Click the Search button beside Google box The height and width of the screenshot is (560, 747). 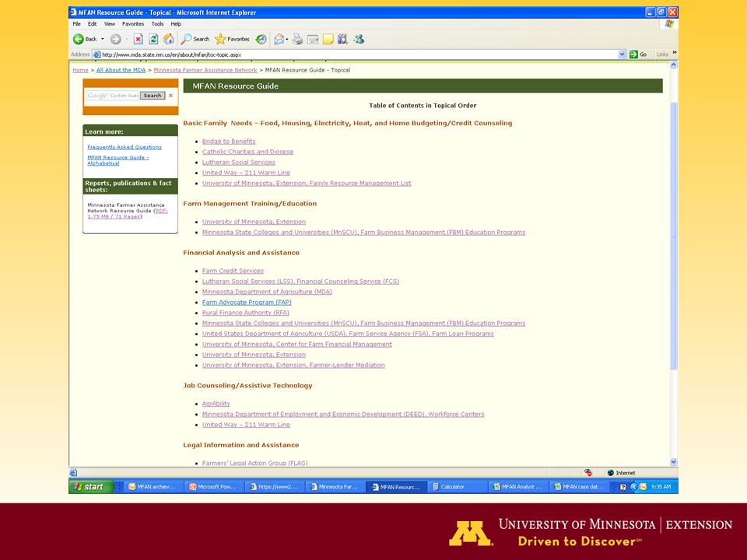tap(153, 96)
